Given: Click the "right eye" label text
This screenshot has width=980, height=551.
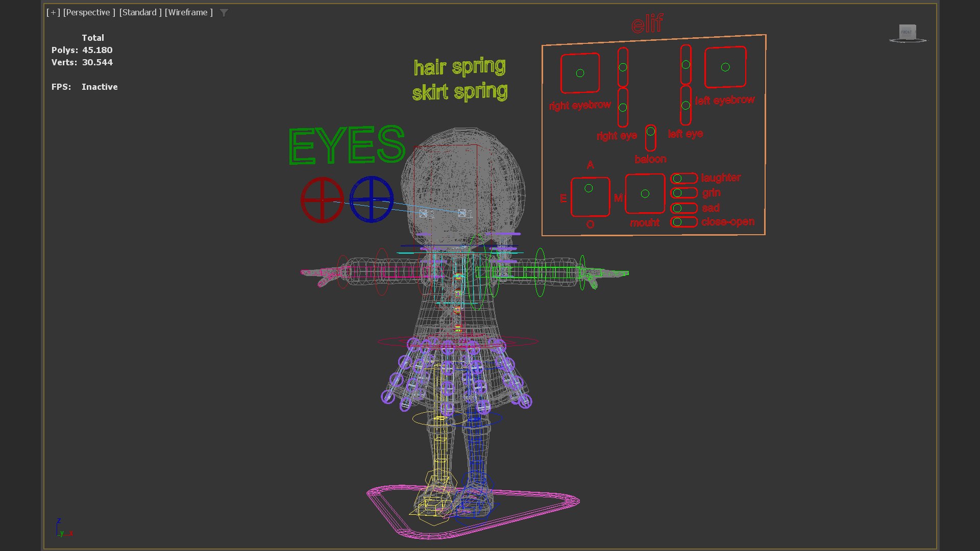Looking at the screenshot, I should click(617, 136).
